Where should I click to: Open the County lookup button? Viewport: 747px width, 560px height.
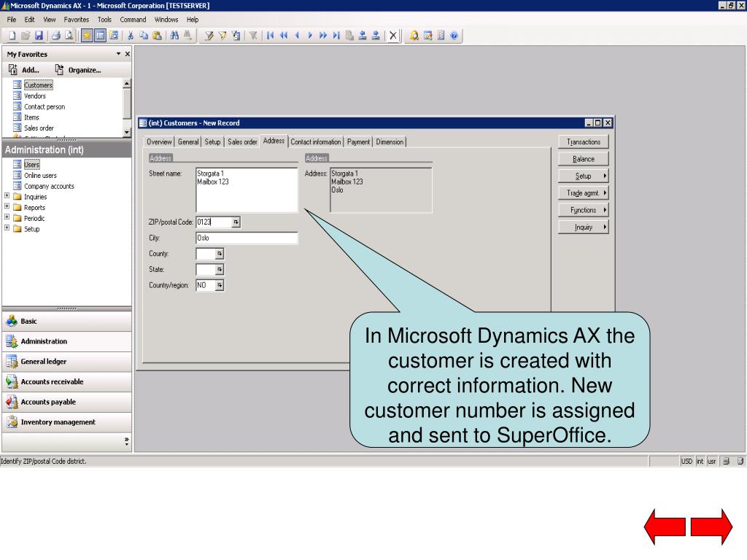click(x=220, y=254)
